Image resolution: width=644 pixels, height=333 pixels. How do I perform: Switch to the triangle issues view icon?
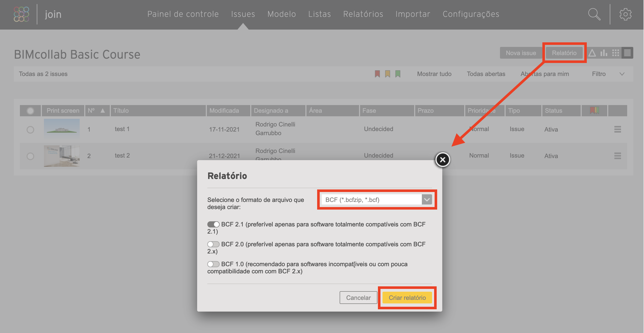pos(592,53)
